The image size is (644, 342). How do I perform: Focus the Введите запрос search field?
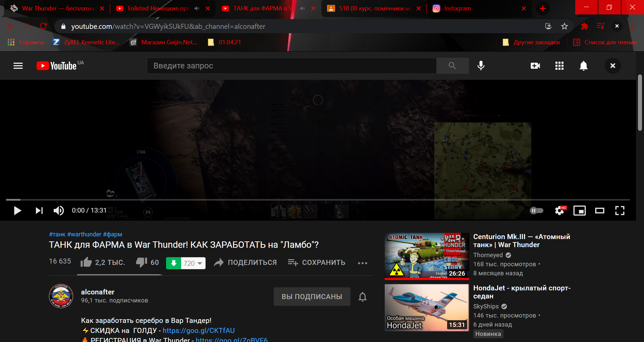coord(292,66)
